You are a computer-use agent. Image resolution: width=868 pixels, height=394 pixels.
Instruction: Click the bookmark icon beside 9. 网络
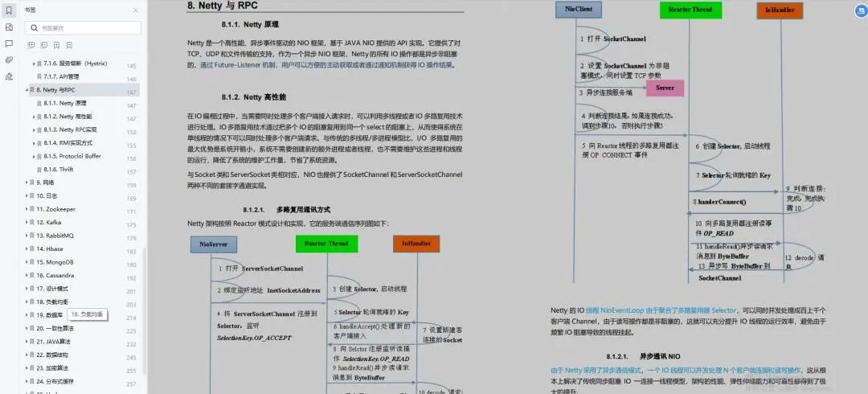tap(32, 183)
